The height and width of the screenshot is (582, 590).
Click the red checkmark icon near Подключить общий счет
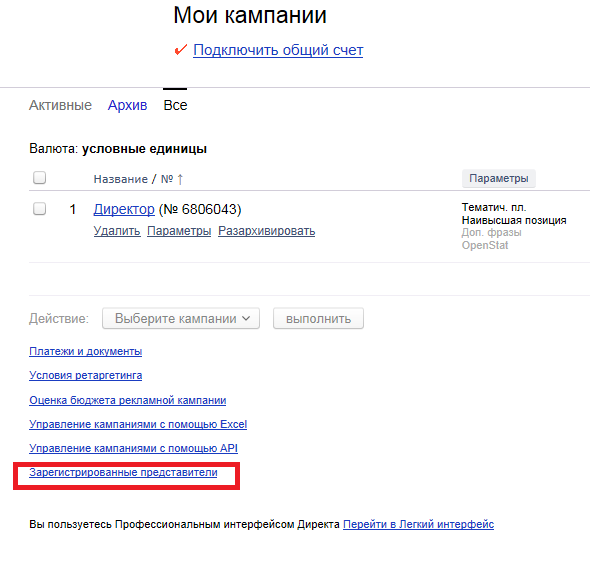(181, 50)
